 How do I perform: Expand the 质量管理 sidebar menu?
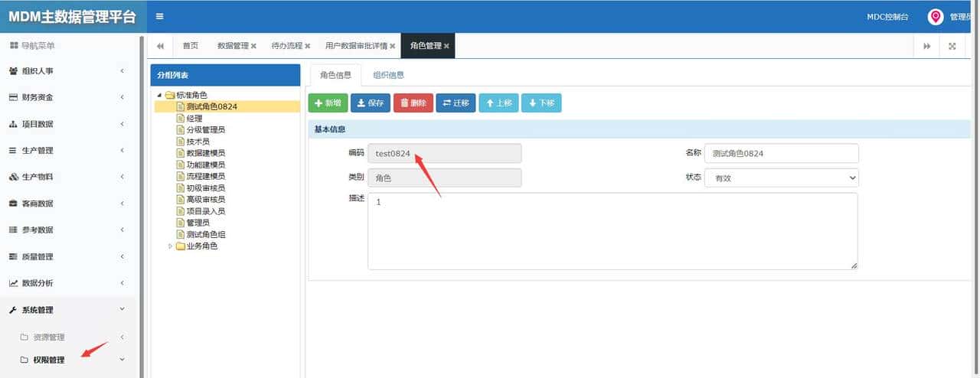coord(67,256)
